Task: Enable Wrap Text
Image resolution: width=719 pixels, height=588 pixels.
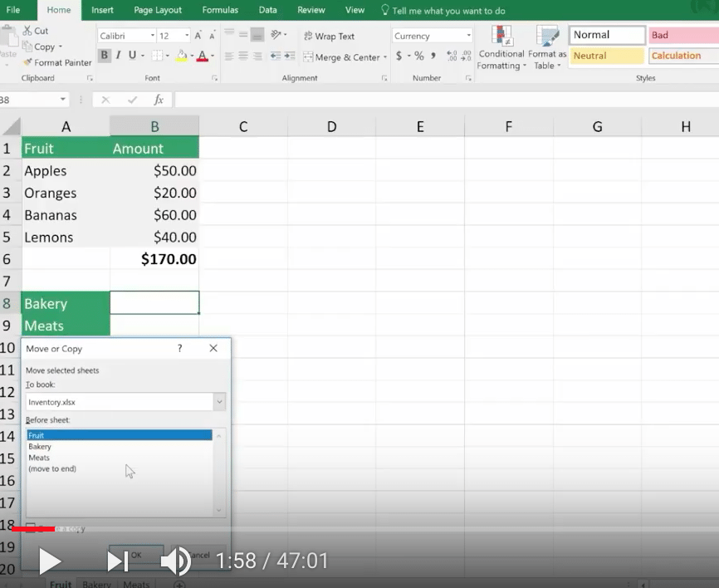Action: pos(329,36)
